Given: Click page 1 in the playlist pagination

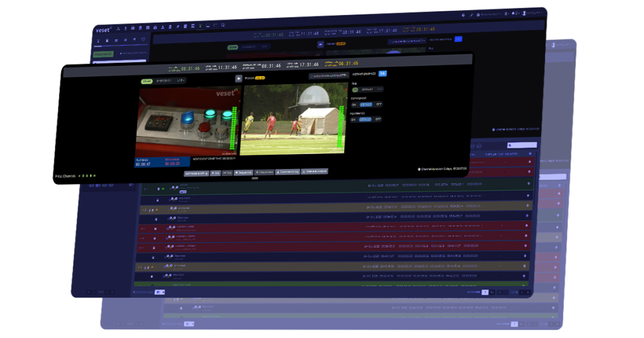Looking at the screenshot, I should (x=485, y=292).
